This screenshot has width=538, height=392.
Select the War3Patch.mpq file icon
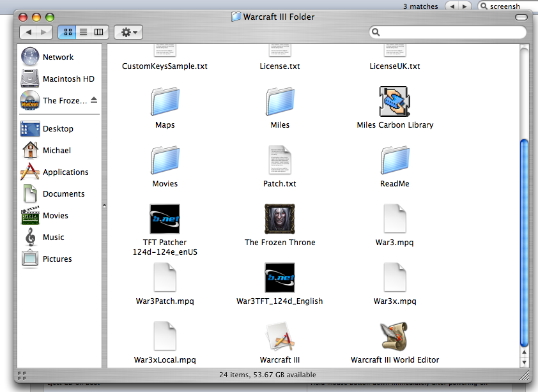(x=165, y=278)
